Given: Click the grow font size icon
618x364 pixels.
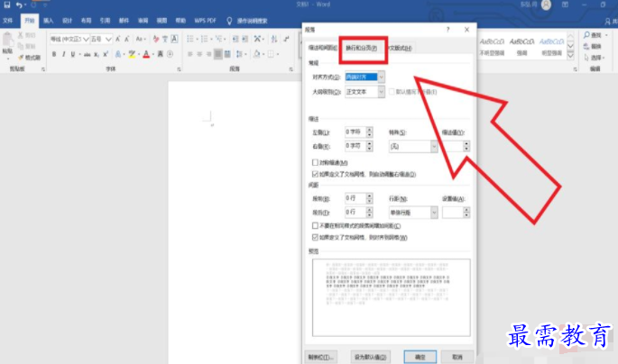Looking at the screenshot, I should coord(117,39).
